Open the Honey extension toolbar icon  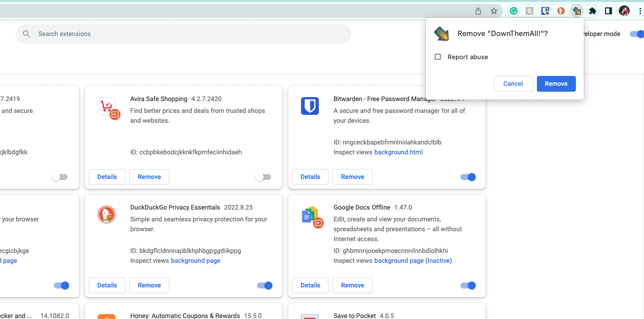[530, 11]
